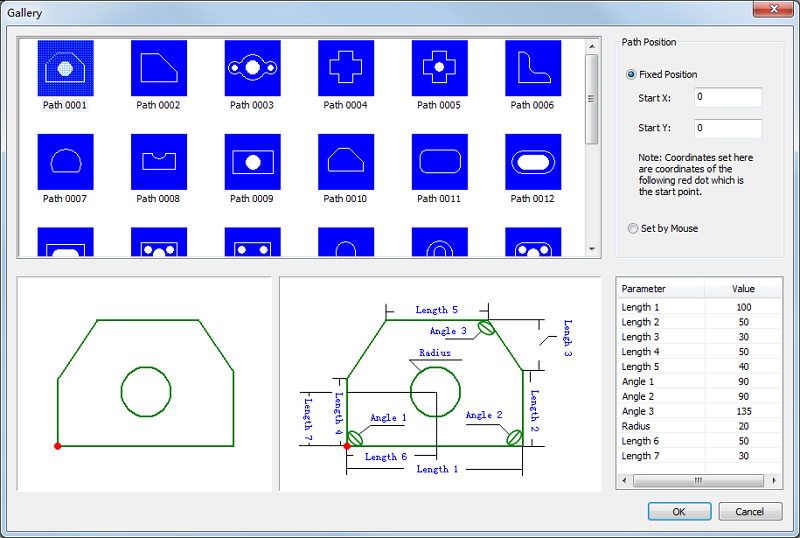Select the first thumbnail in the third gallery row
Image resolution: width=800 pixels, height=538 pixels.
[x=65, y=242]
